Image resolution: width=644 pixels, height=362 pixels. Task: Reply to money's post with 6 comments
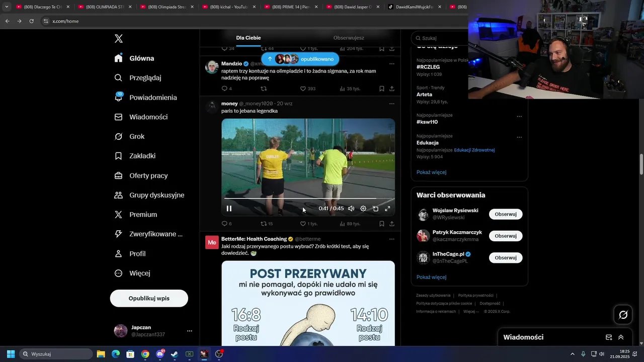[226, 224]
